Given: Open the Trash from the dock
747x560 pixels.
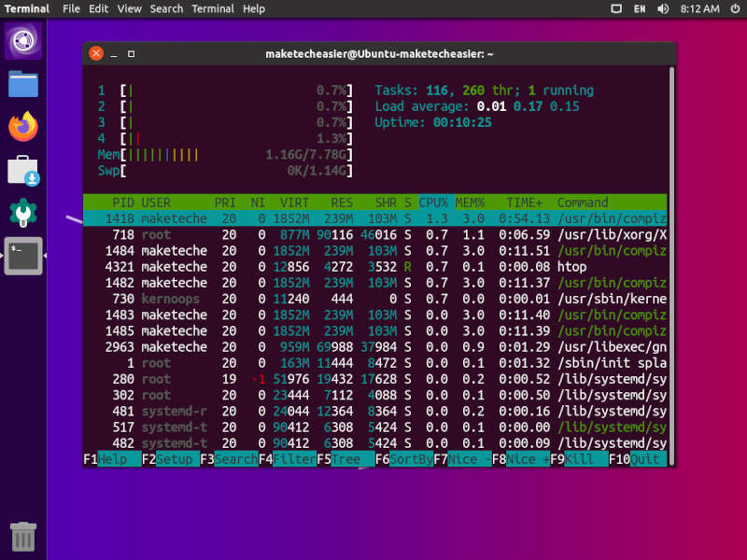Looking at the screenshot, I should 22,536.
